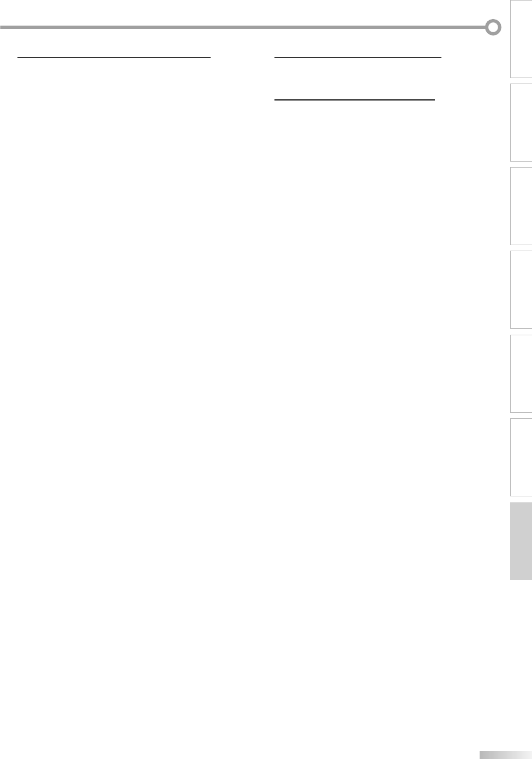Viewport: 532px width, 759px height.
Task: Open the third side tab from top
Action: [521, 206]
